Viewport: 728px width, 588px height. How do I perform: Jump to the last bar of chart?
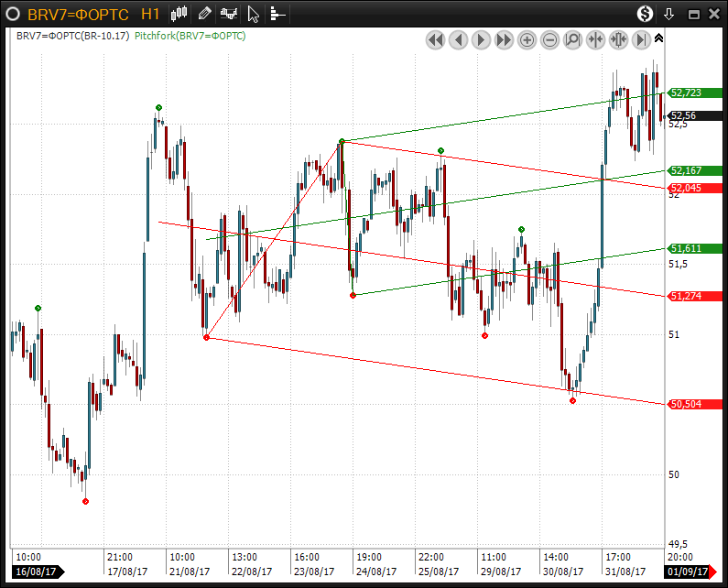coord(641,39)
